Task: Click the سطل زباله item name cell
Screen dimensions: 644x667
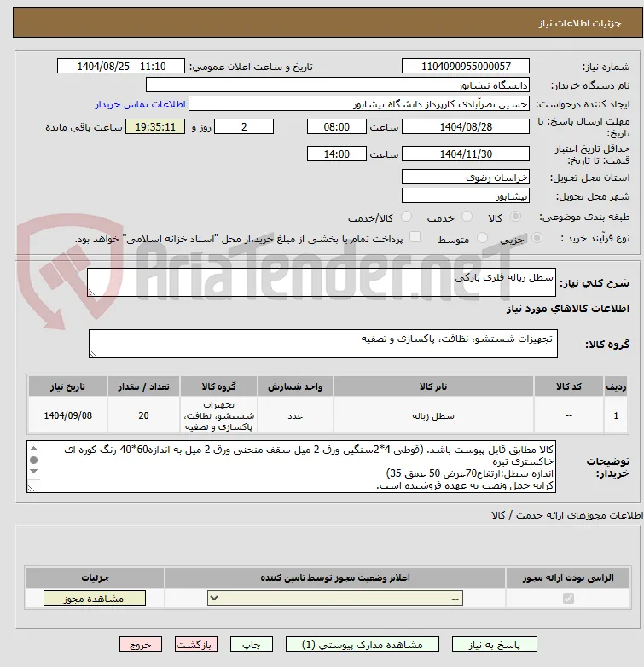Action: [x=433, y=415]
